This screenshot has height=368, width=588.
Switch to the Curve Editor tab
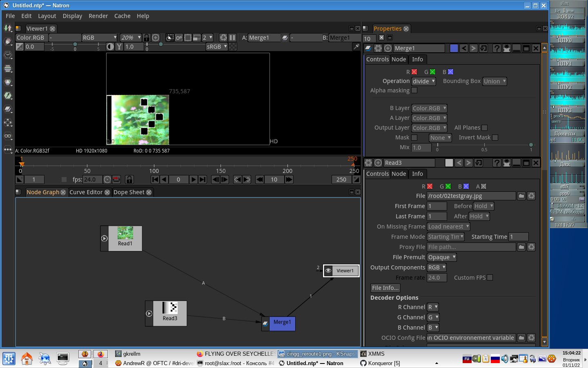[86, 192]
